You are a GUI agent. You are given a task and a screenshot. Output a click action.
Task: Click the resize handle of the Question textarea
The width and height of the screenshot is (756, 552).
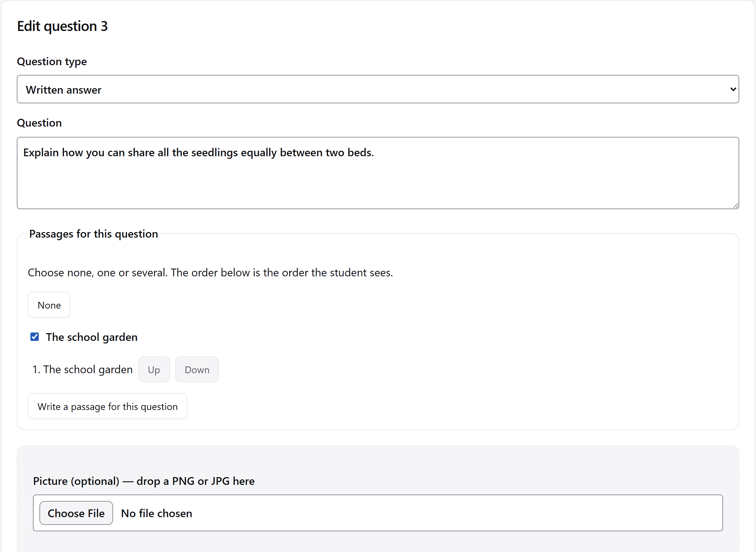[736, 206]
